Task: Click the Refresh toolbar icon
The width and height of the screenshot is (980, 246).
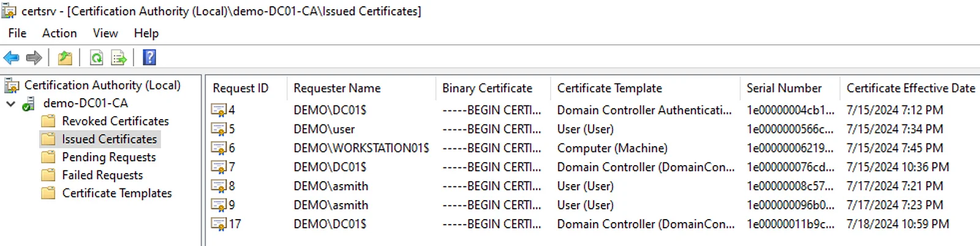Action: pos(96,58)
